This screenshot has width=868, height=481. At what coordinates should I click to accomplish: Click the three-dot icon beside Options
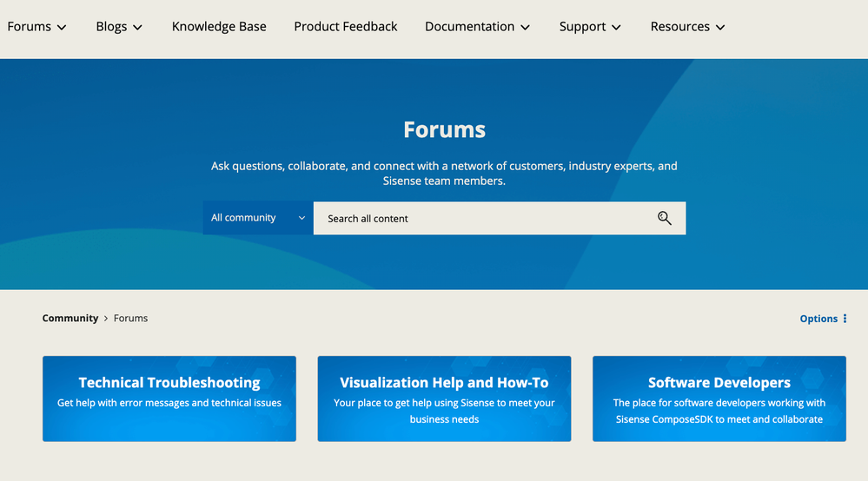point(845,319)
